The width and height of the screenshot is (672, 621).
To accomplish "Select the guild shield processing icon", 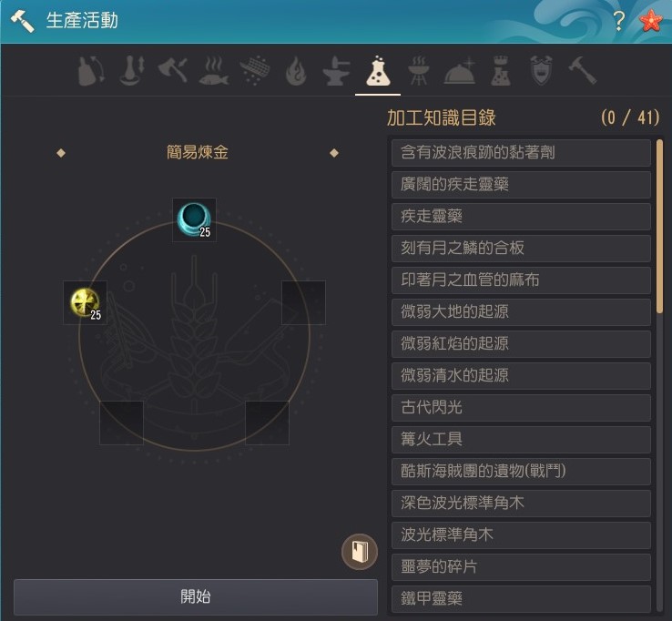I will (541, 70).
